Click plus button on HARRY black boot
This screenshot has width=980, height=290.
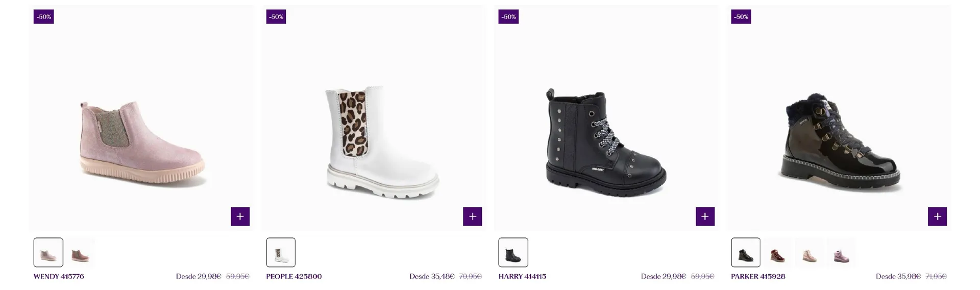click(705, 216)
